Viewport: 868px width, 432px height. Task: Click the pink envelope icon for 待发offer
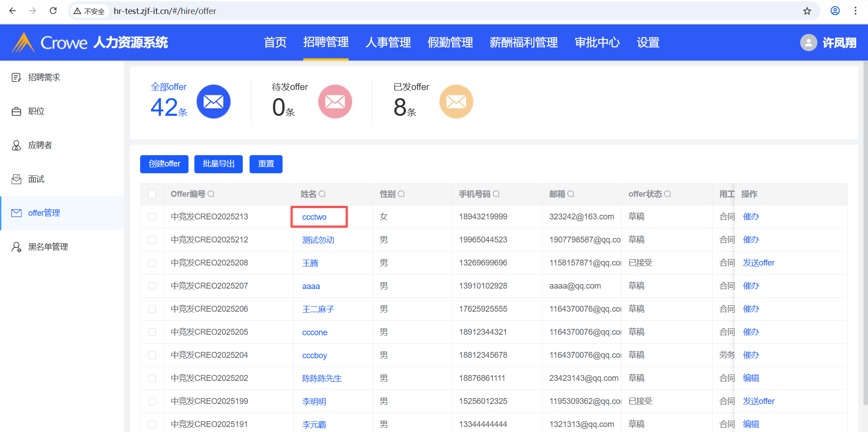click(335, 102)
